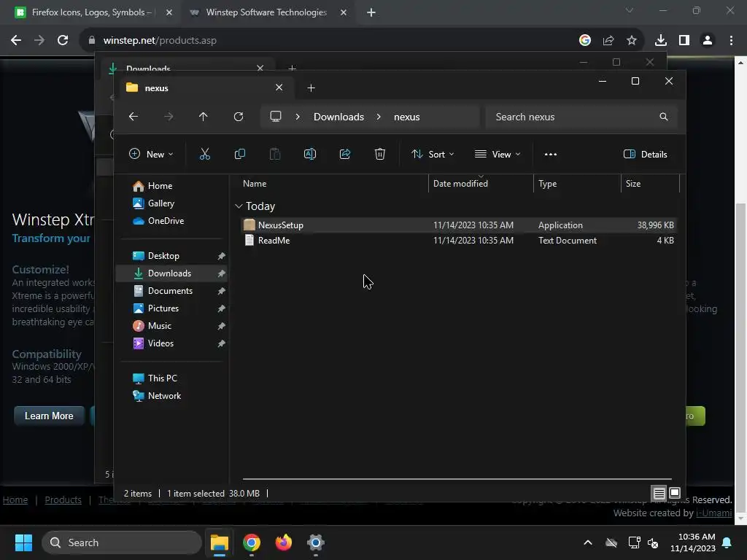Click the Share icon in Explorer toolbar
747x560 pixels.
345,154
